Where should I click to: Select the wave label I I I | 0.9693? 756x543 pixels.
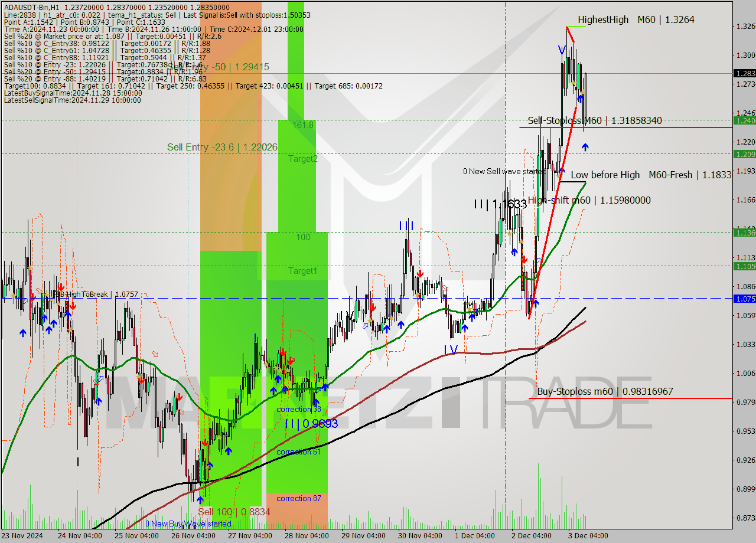[311, 423]
